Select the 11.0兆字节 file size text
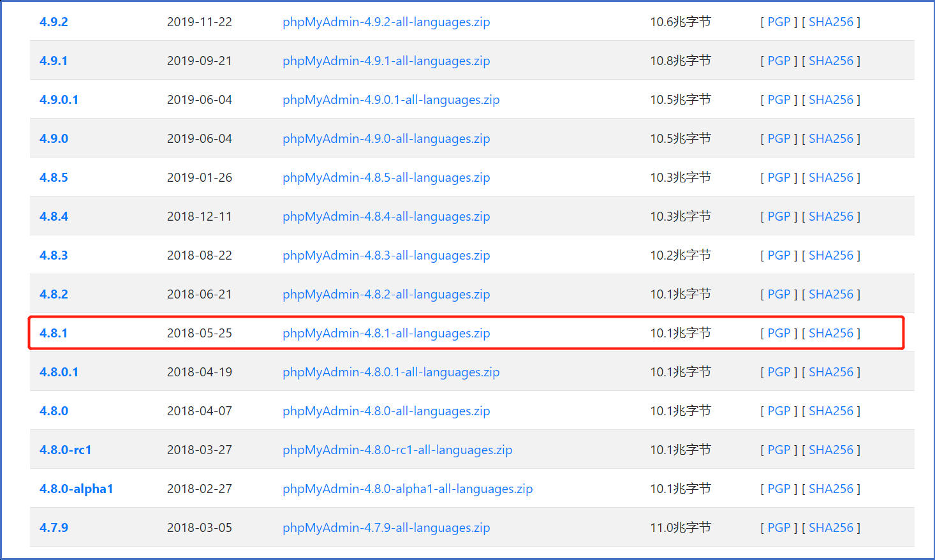Image resolution: width=935 pixels, height=560 pixels. point(680,527)
